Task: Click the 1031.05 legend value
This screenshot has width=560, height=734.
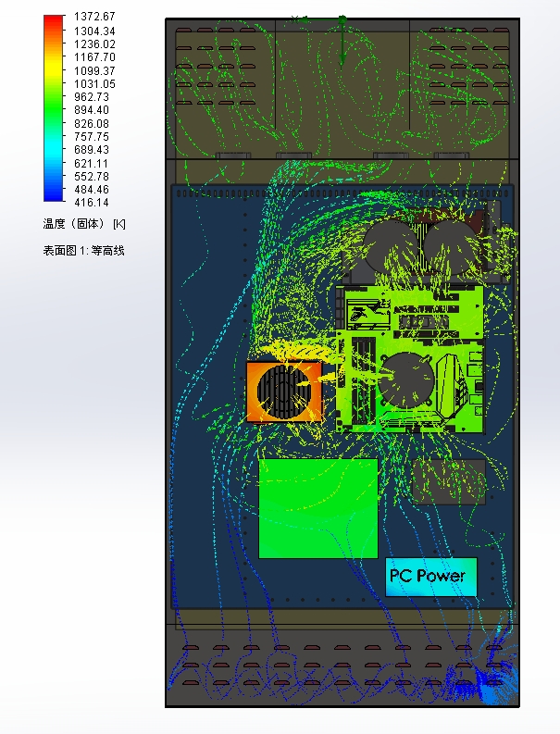Action: click(x=94, y=84)
